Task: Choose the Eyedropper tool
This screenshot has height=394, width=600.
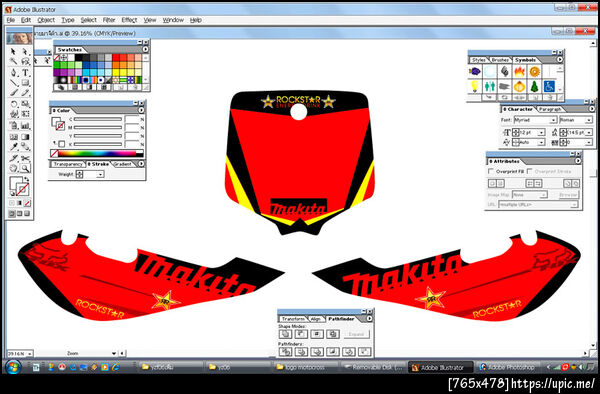Action: pyautogui.click(x=13, y=147)
